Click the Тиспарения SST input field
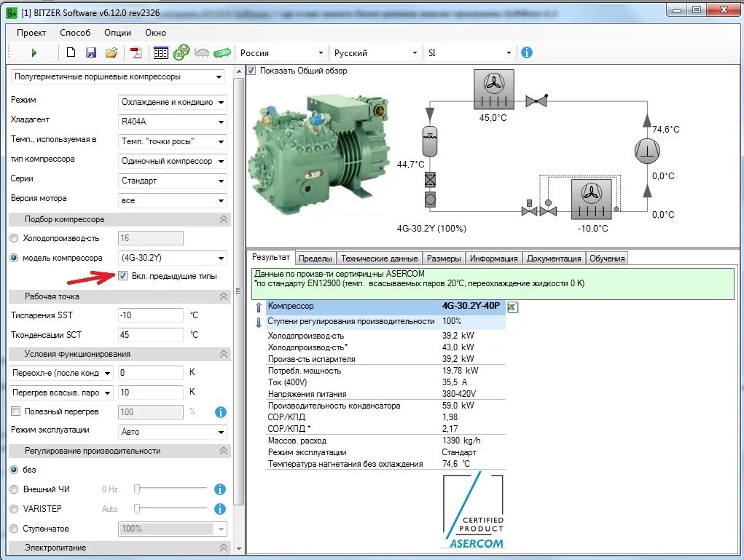The width and height of the screenshot is (744, 560). (150, 315)
